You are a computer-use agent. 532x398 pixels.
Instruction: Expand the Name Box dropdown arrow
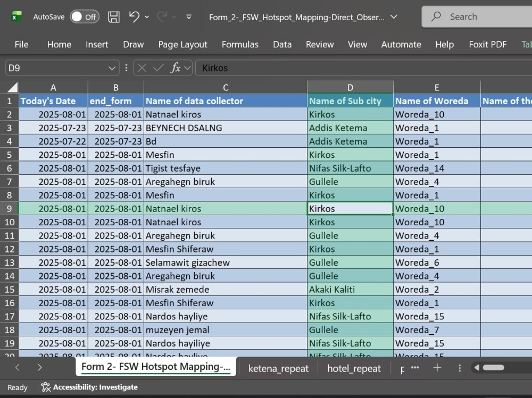click(x=112, y=68)
